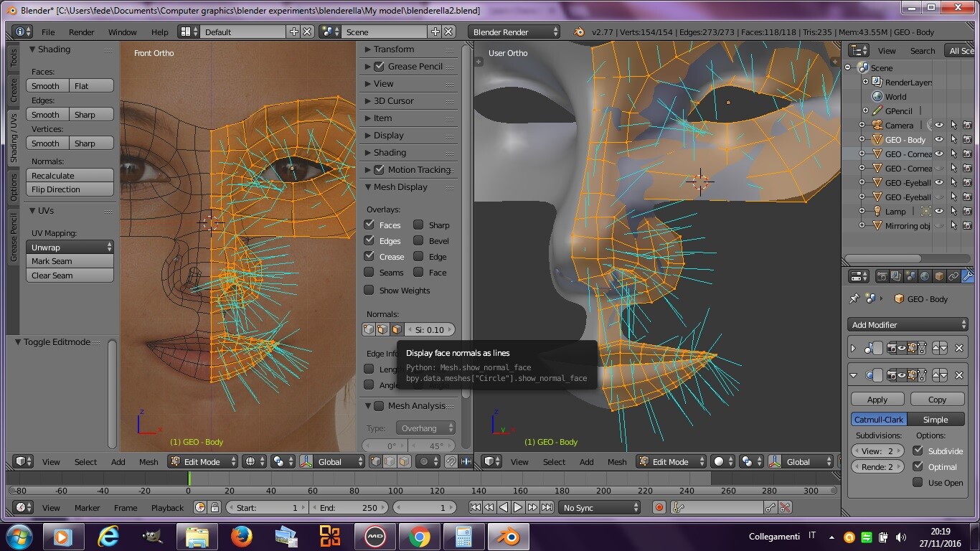Switch to the Create tab

13,90
